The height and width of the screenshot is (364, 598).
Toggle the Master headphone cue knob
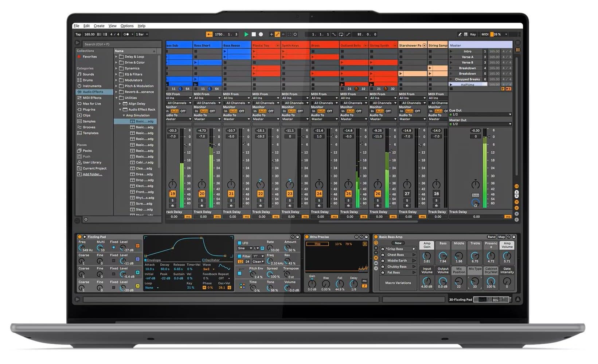[x=476, y=202]
